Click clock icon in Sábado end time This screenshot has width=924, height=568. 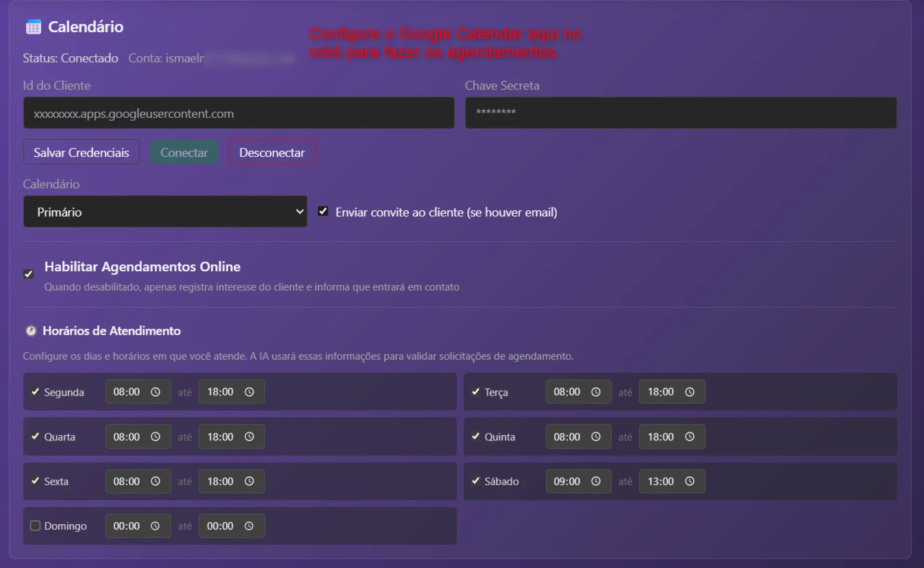click(690, 481)
